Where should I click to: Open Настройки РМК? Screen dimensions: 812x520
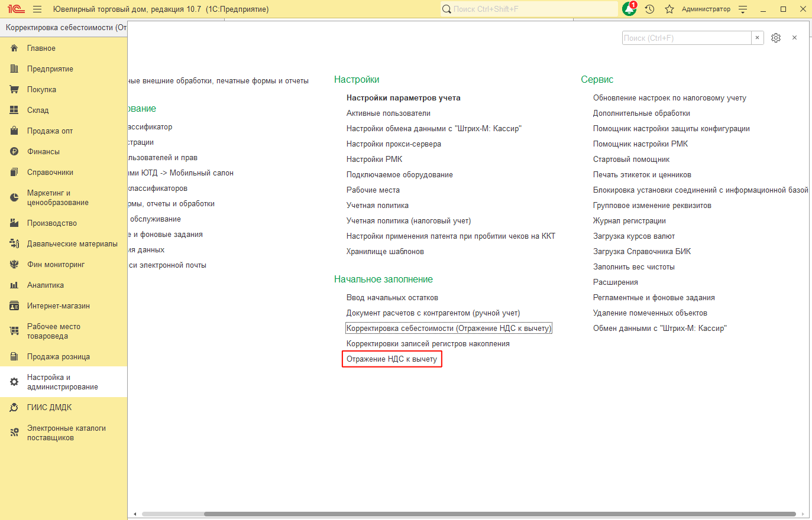374,160
